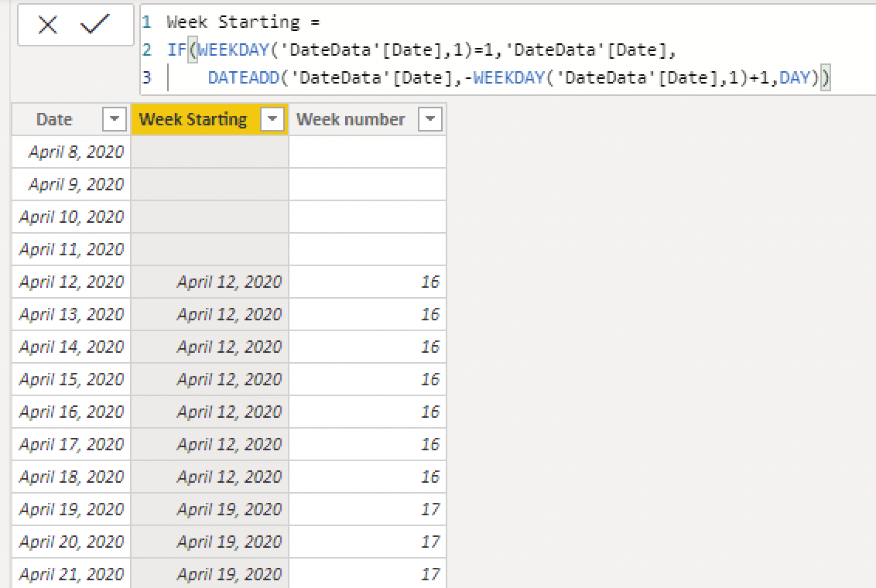This screenshot has height=588, width=876.
Task: Select the April 11, 2020 date cell
Action: point(71,249)
